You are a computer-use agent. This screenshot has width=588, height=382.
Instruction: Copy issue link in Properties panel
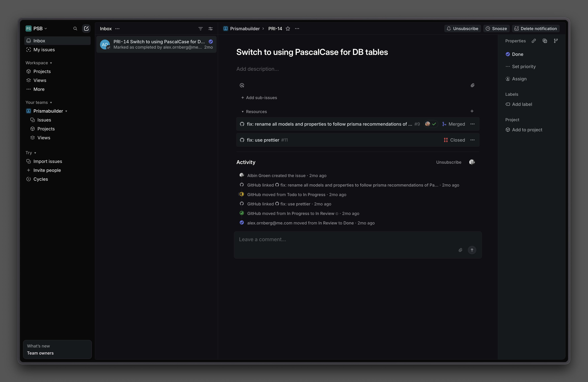coord(534,41)
